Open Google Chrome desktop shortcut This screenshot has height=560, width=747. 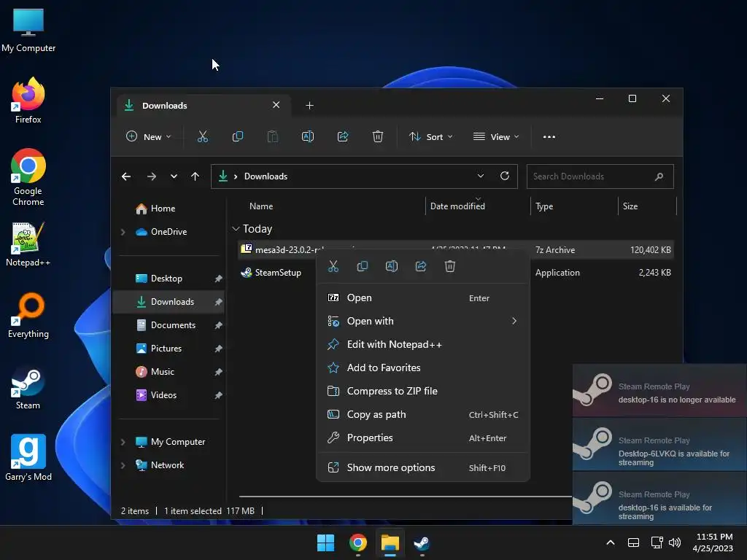28,177
